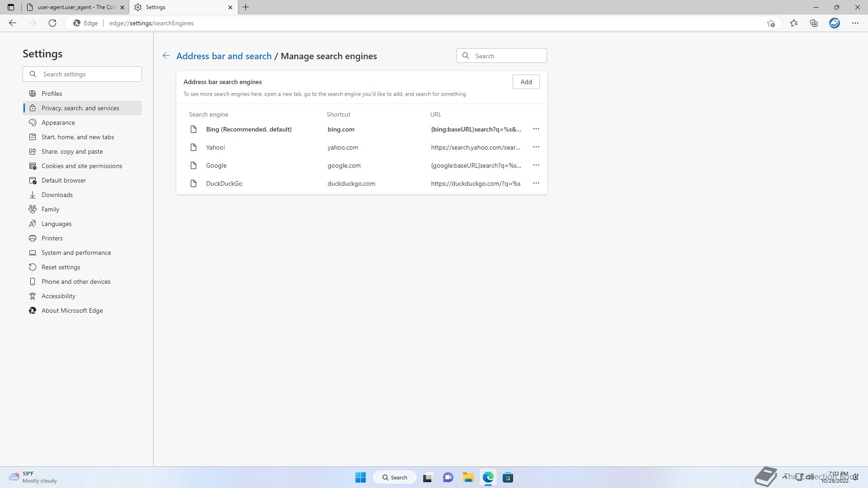This screenshot has height=488, width=868.
Task: Select Privacy, search, and services
Action: point(82,108)
